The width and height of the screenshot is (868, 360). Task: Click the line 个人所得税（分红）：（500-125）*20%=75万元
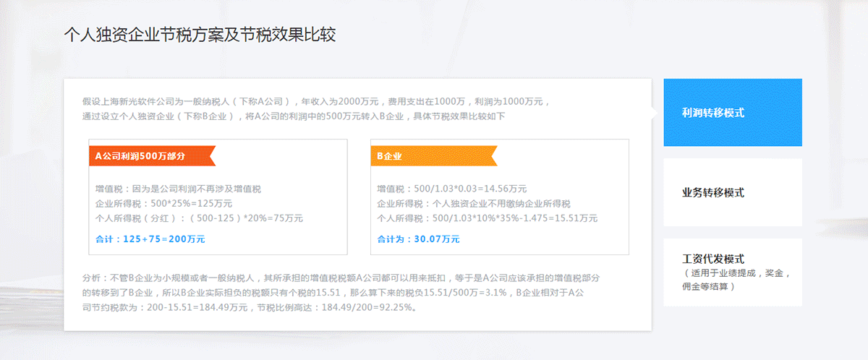(199, 218)
